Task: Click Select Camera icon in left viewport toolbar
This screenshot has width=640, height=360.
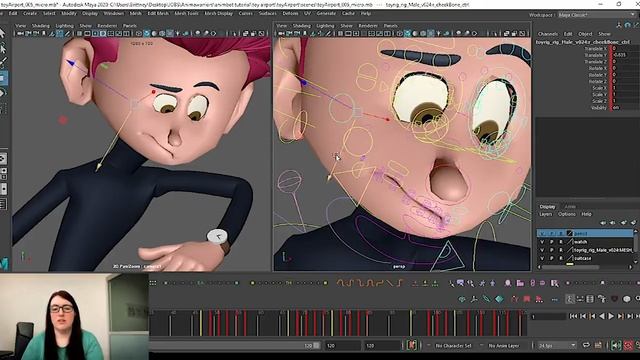Action: click(x=21, y=33)
